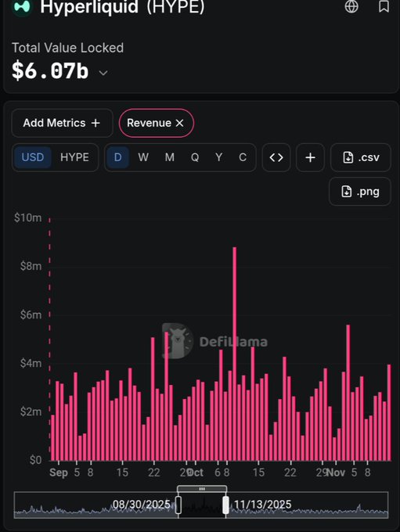Click the Hyperliquid (HYPE) title
Image resolution: width=400 pixels, height=532 pixels.
(x=122, y=7)
